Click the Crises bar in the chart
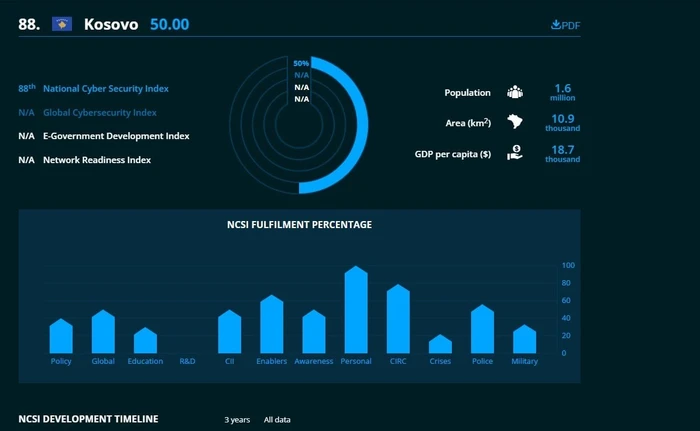 [x=440, y=344]
